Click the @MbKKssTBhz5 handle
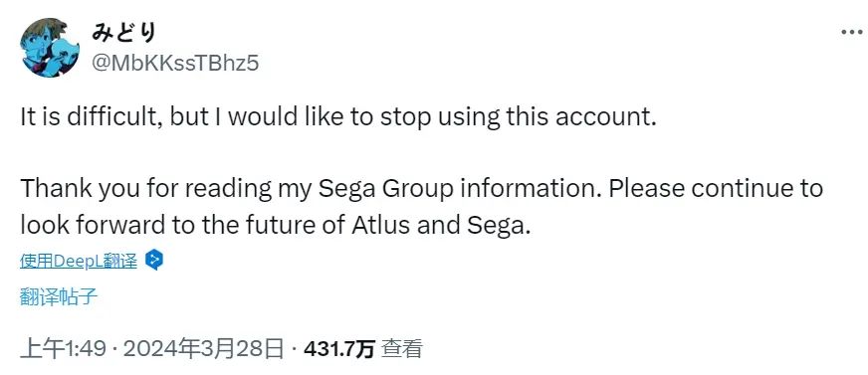This screenshot has width=868, height=375. coord(175,64)
